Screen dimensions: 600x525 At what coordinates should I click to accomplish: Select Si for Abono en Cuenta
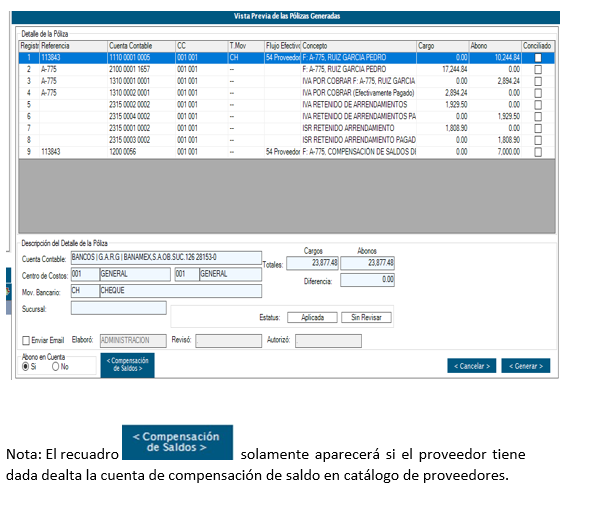pos(26,367)
